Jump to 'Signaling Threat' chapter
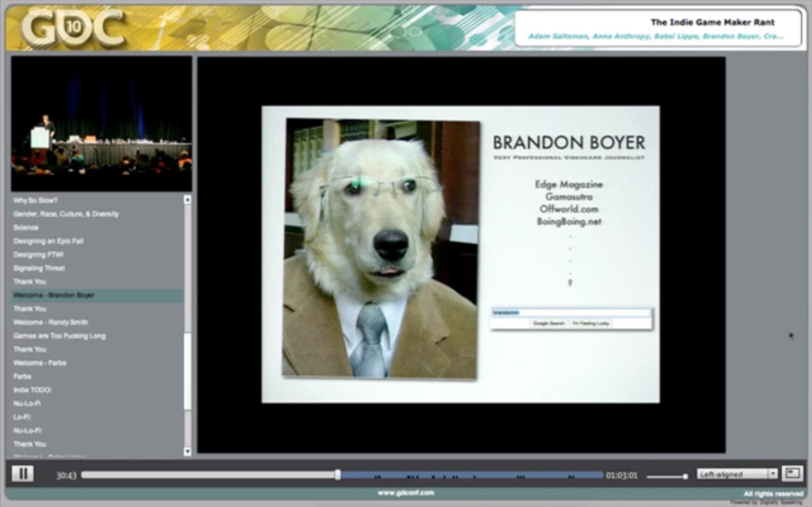812x507 pixels. point(39,268)
